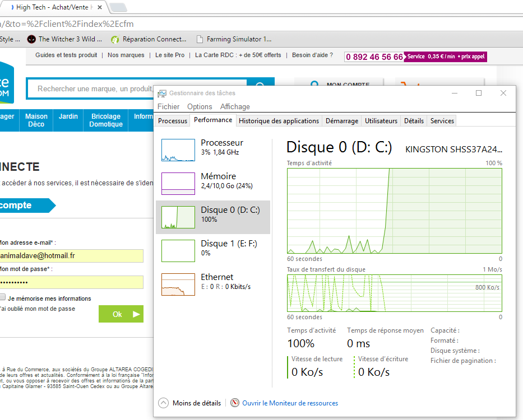Screen dimensions: 523x420
Task: Click the new tab button in browser
Action: tap(118, 7)
